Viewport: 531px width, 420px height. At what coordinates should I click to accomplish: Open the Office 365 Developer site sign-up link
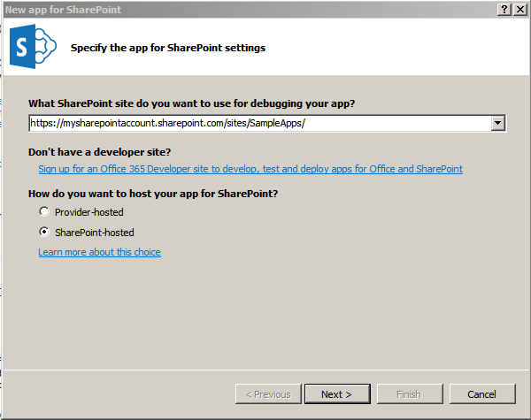pyautogui.click(x=250, y=169)
